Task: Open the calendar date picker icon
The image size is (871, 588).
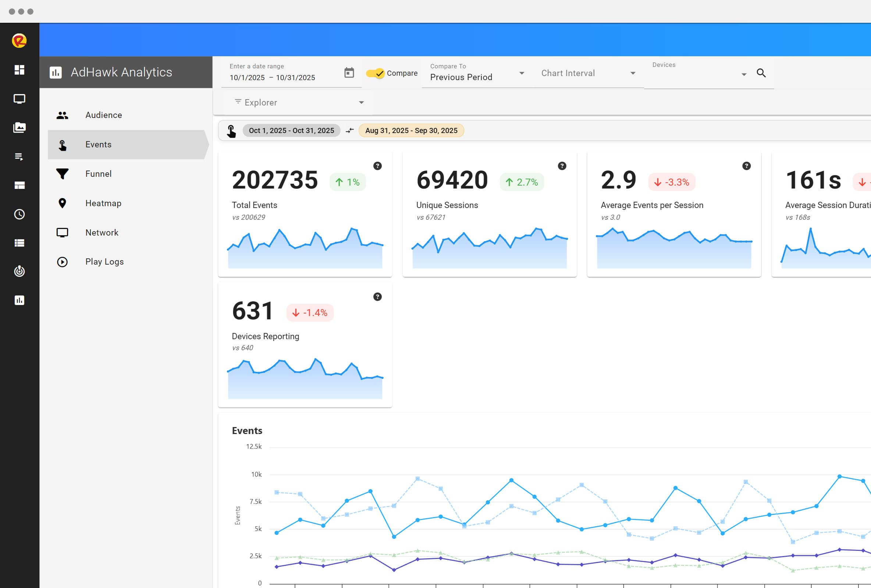Action: tap(349, 72)
